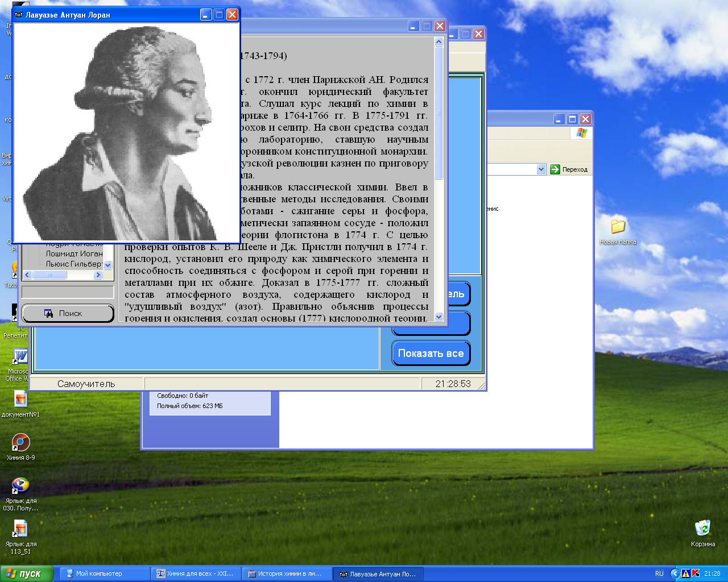Open the Ярлык для 030 shortcut
728x582 pixels.
(20, 493)
